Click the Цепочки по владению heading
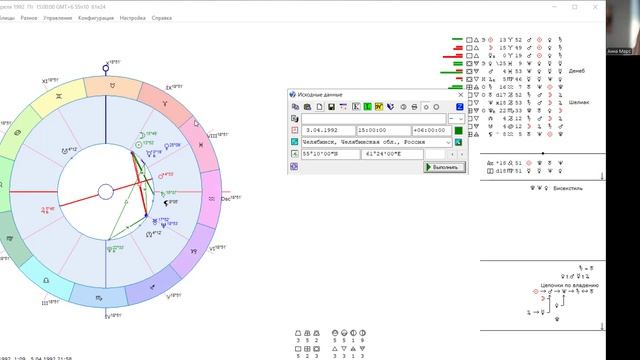 coord(569,285)
